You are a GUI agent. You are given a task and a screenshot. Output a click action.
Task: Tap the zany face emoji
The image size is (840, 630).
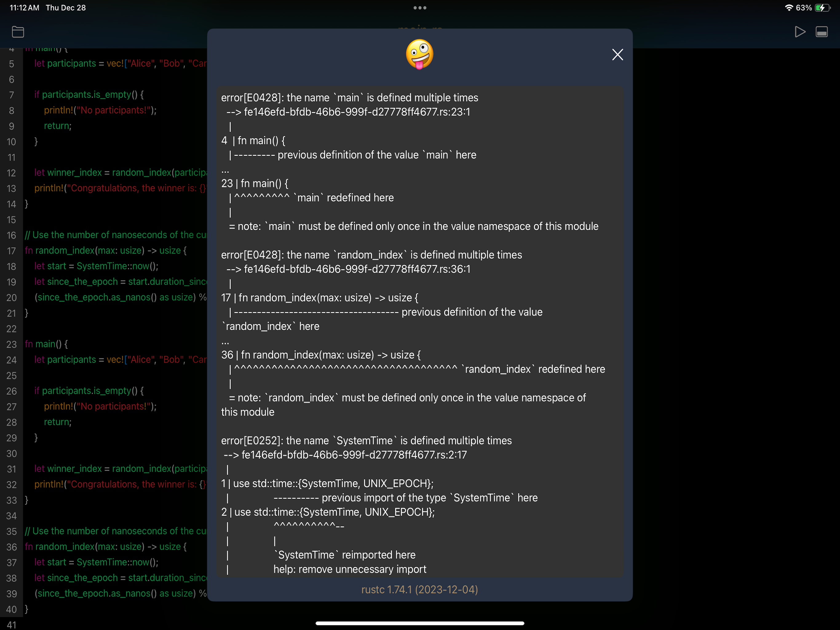419,54
